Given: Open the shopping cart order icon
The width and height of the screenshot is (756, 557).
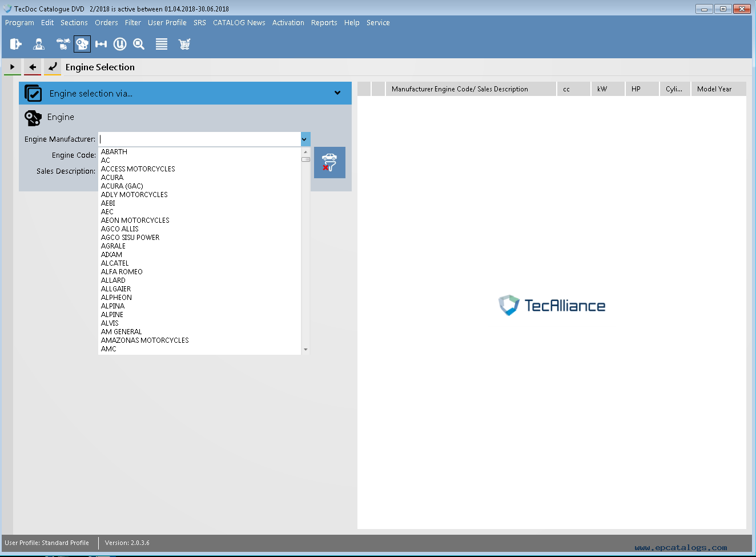Looking at the screenshot, I should pos(184,44).
